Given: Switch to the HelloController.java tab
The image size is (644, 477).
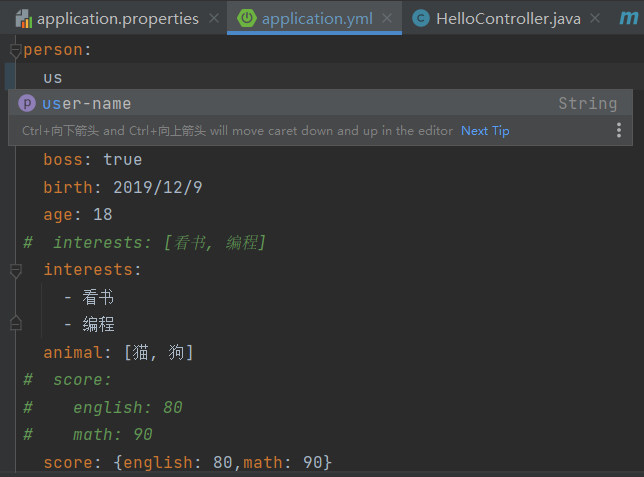Looking at the screenshot, I should (509, 18).
